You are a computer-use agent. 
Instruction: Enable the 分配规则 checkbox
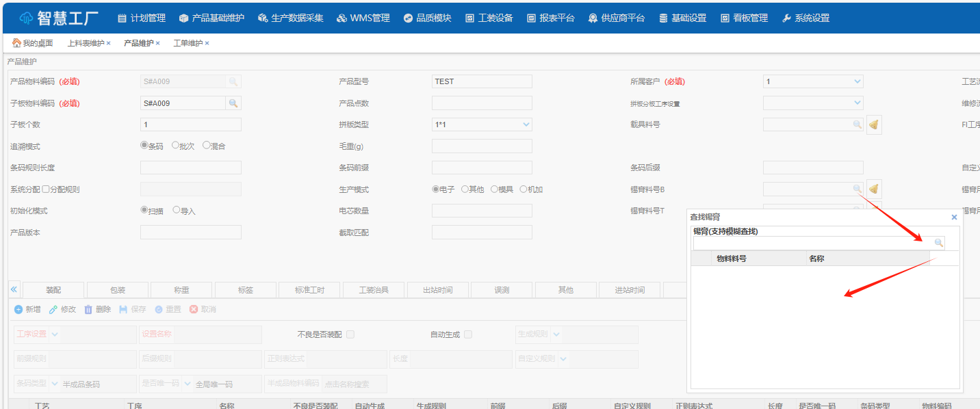tap(46, 189)
